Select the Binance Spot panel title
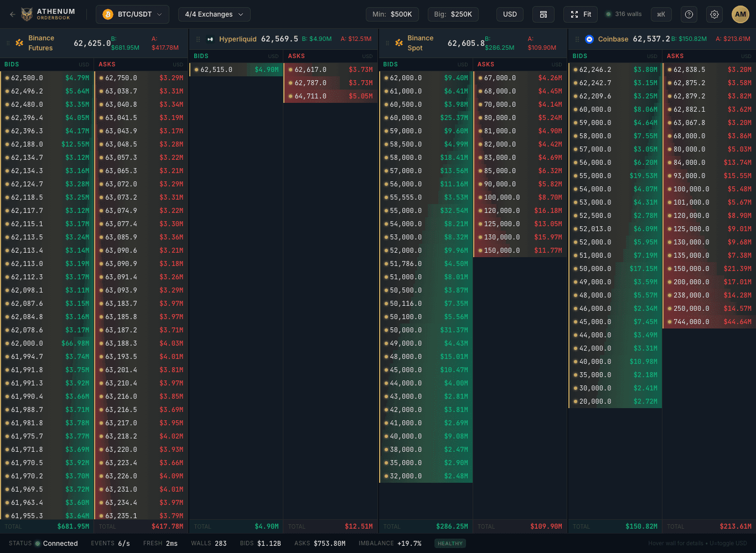Screen dimensions: 756x553 click(x=421, y=43)
